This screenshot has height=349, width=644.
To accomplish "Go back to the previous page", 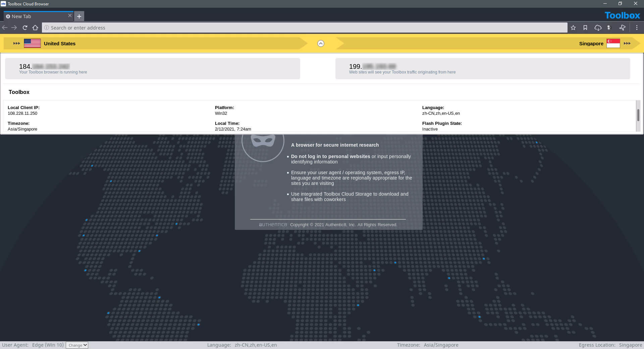I will [5, 28].
